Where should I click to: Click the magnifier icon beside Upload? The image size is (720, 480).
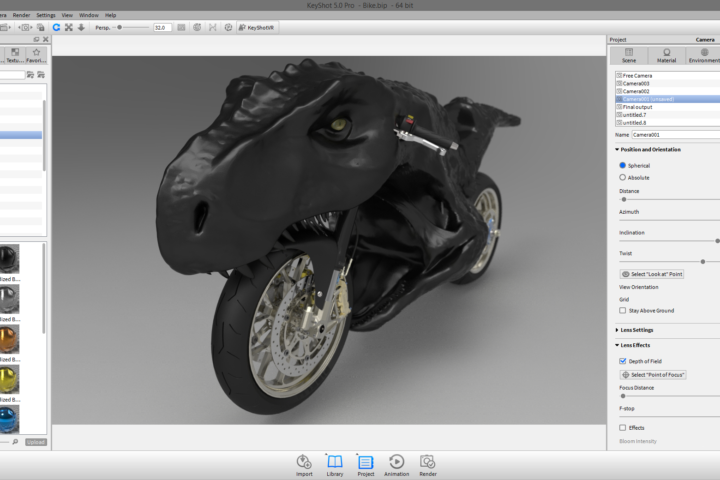pyautogui.click(x=15, y=442)
